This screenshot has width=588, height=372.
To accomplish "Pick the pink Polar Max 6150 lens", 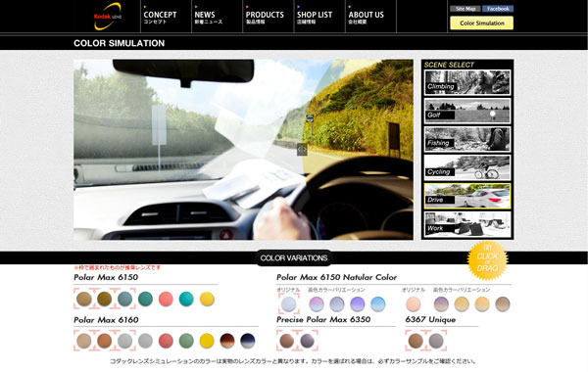I will [166, 299].
